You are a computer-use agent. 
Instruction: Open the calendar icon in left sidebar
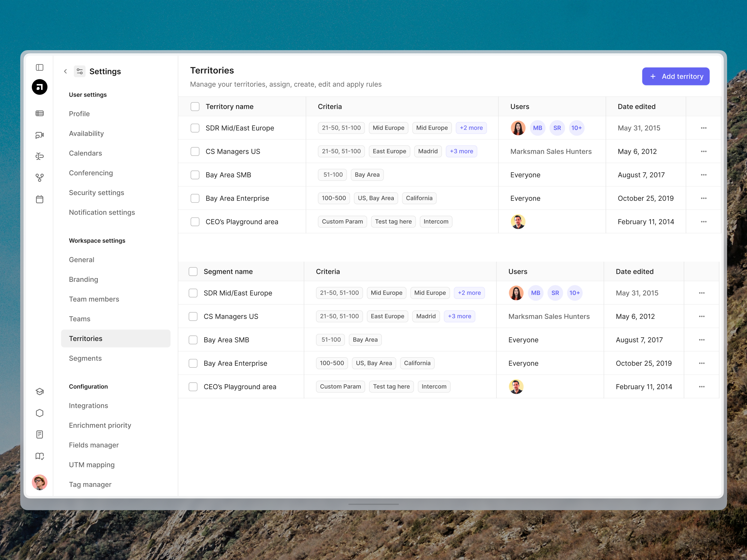[40, 199]
